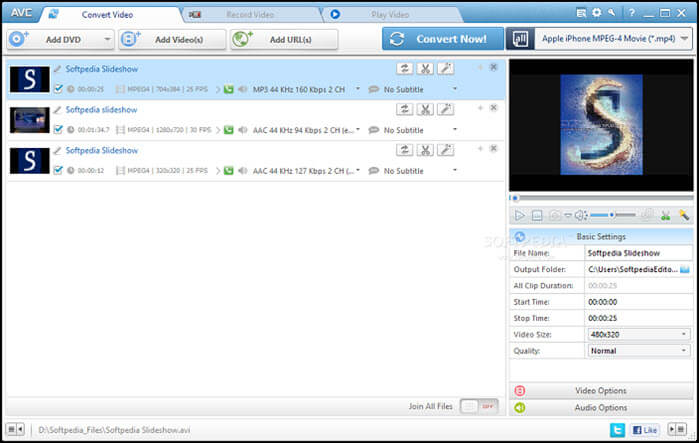This screenshot has height=443, width=699.
Task: Browse output folder using the folder icon
Action: 684,270
